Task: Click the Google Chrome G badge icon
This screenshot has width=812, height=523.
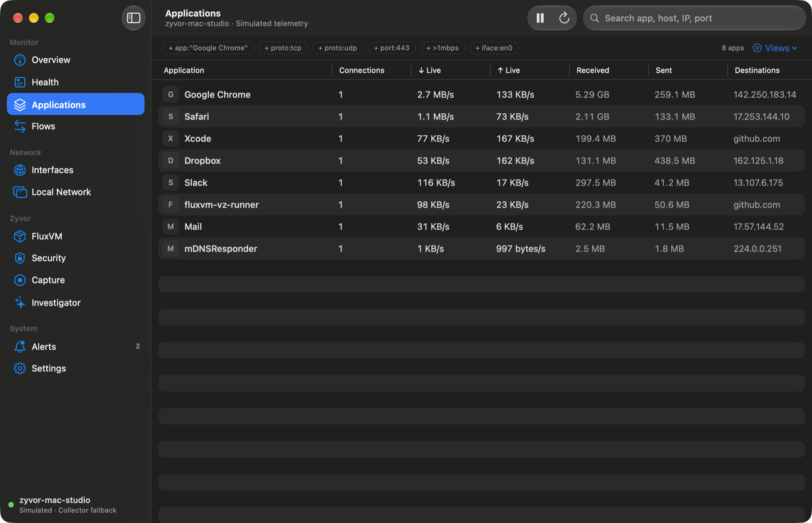Action: coord(171,95)
